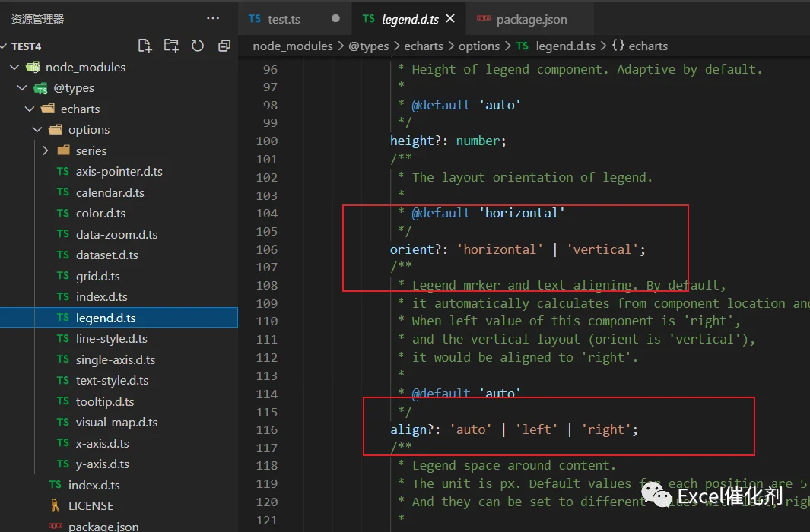This screenshot has height=532, width=810.
Task: Select legend.d.ts in file tree
Action: tap(119, 318)
